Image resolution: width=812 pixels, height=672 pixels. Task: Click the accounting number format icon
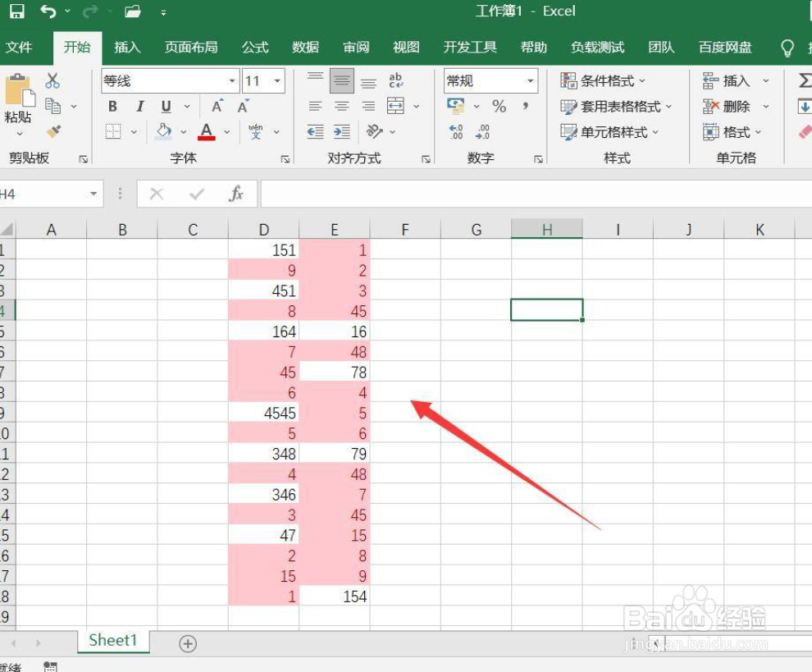[x=456, y=106]
